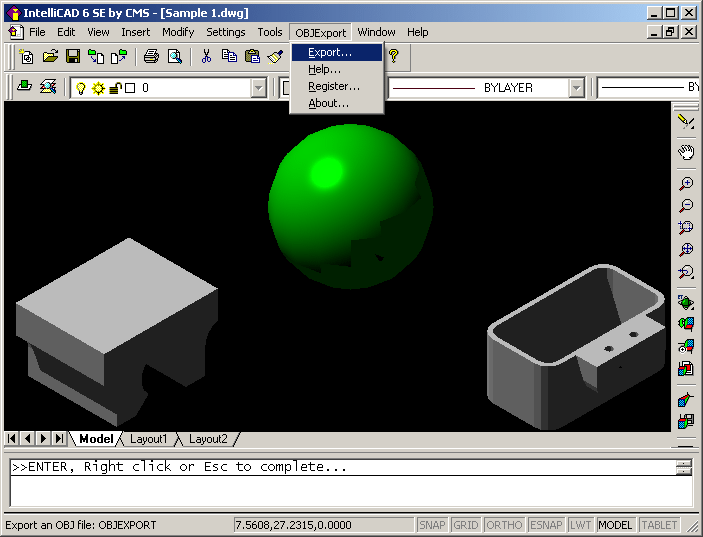
Task: Open the Tools menu
Action: point(269,32)
